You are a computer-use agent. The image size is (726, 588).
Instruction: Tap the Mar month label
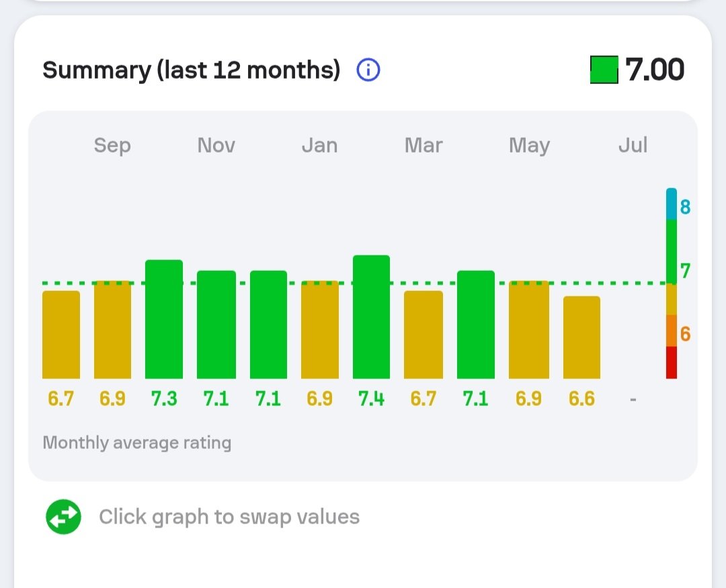point(424,145)
